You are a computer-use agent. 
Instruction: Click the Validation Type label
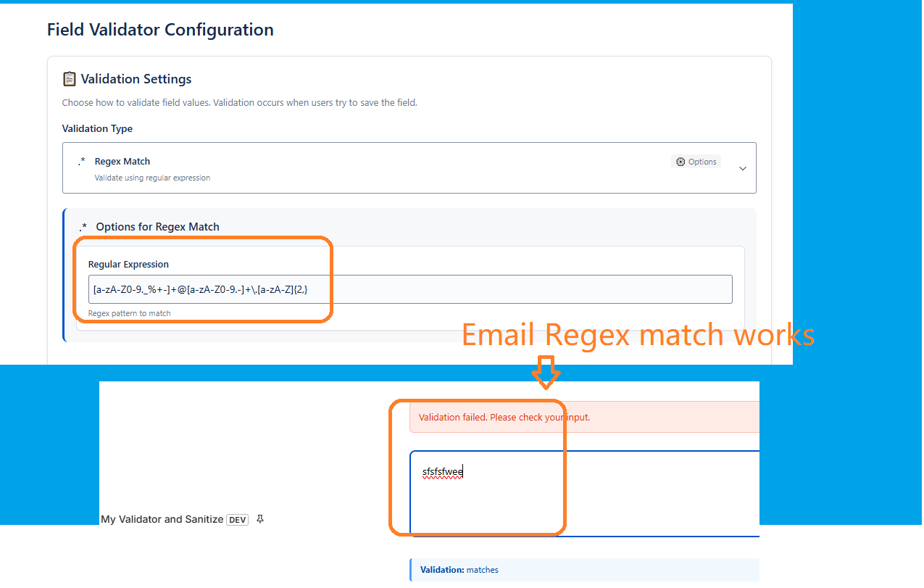[x=97, y=129]
